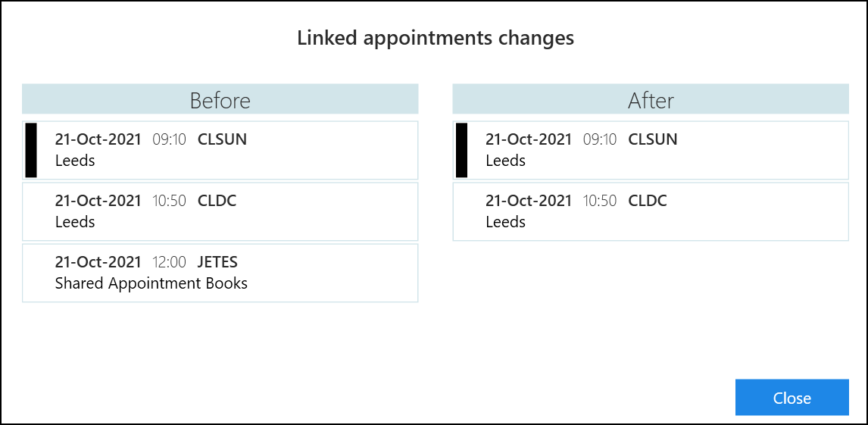The image size is (868, 425).
Task: Click 09:10 time in the After list
Action: (599, 140)
